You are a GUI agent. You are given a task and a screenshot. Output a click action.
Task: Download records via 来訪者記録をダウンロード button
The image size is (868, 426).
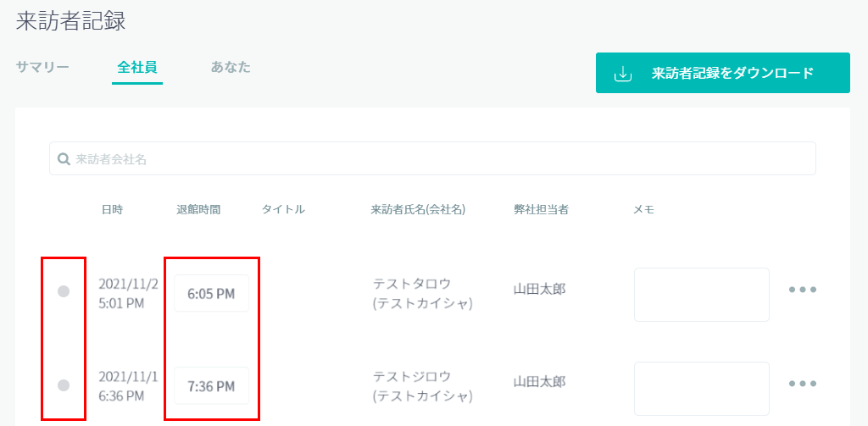coord(723,73)
